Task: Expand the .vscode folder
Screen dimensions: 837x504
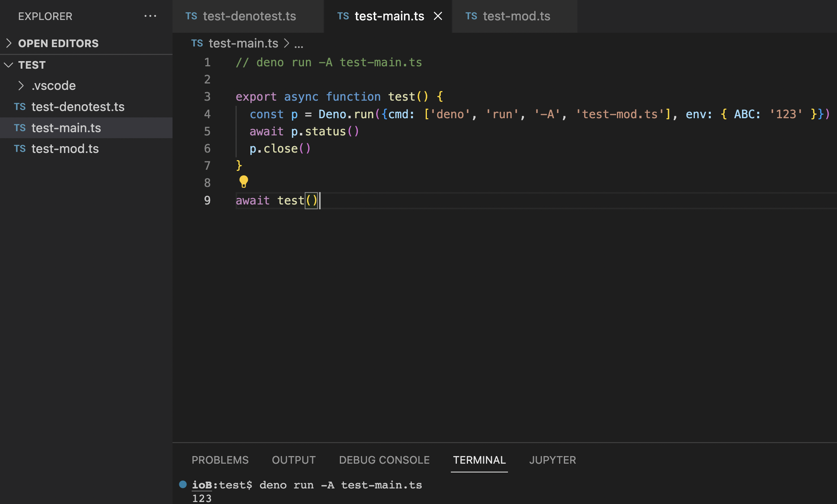Action: (x=21, y=85)
